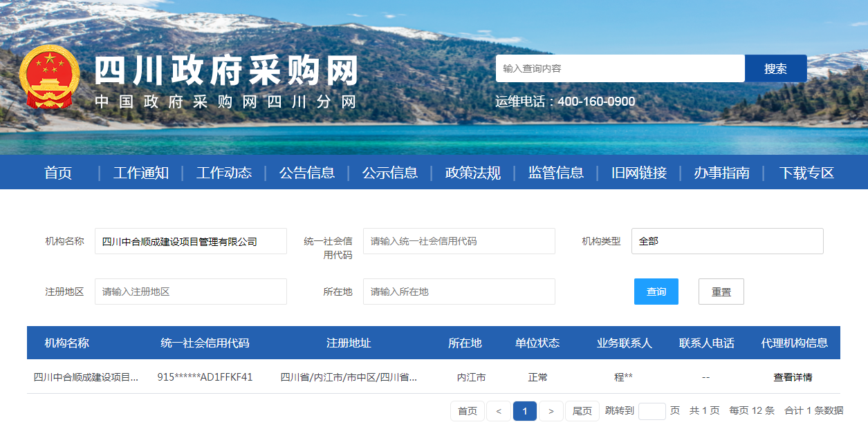Image resolution: width=868 pixels, height=438 pixels.
Task: Select page 1 in pagination
Action: click(x=525, y=411)
